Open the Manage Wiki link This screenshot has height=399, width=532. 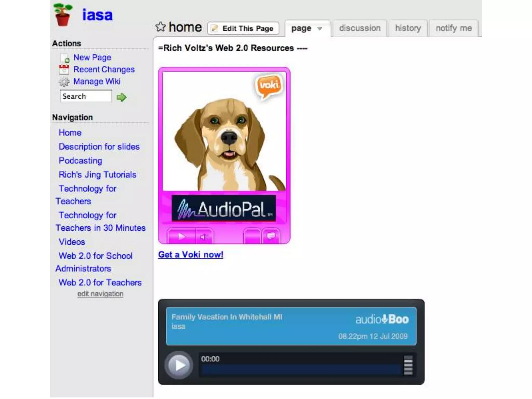97,81
